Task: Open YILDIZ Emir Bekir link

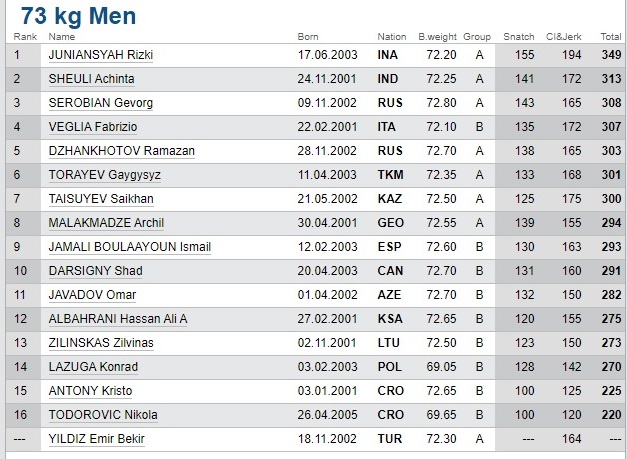Action: (97, 439)
